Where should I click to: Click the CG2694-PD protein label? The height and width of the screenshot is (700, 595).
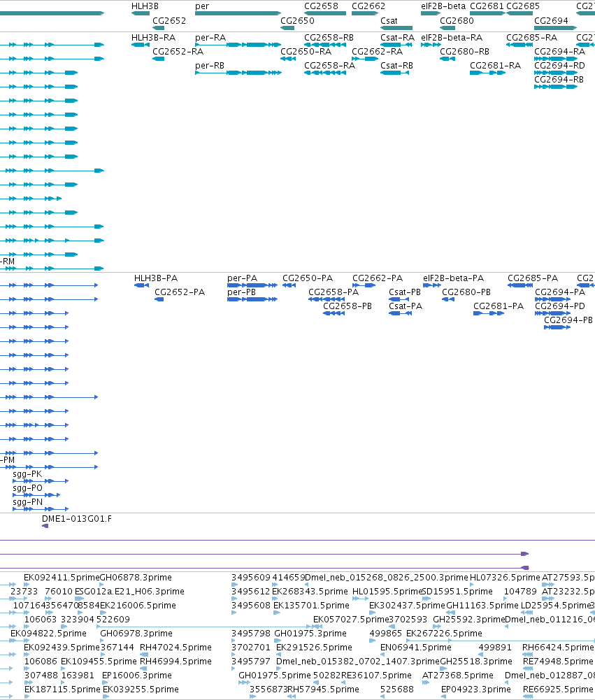(x=560, y=306)
